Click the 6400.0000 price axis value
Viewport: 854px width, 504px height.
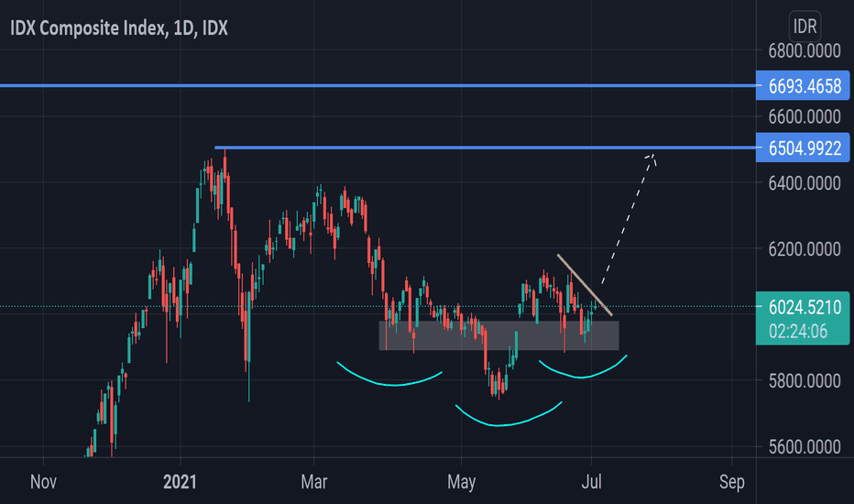[x=805, y=183]
